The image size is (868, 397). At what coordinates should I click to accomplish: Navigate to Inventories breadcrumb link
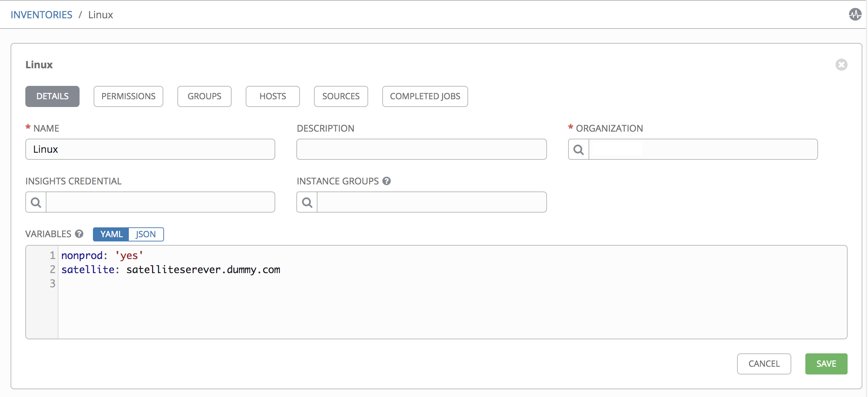point(42,15)
